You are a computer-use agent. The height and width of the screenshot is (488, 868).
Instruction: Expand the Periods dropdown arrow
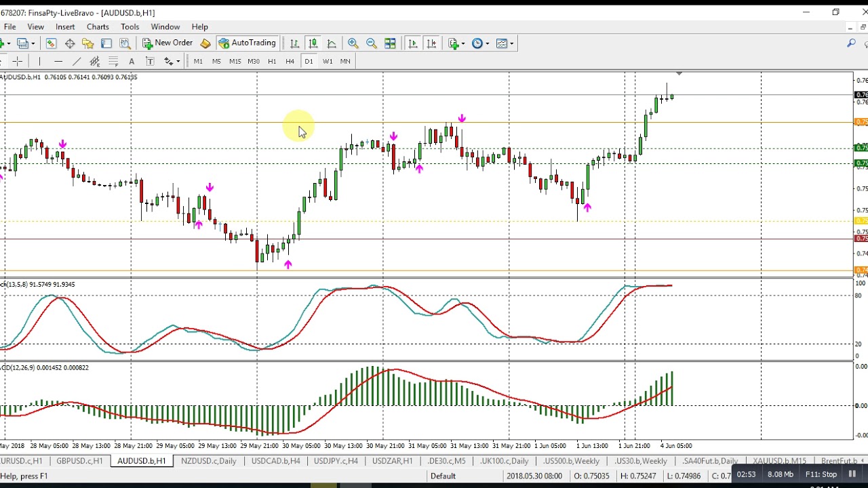click(x=487, y=43)
